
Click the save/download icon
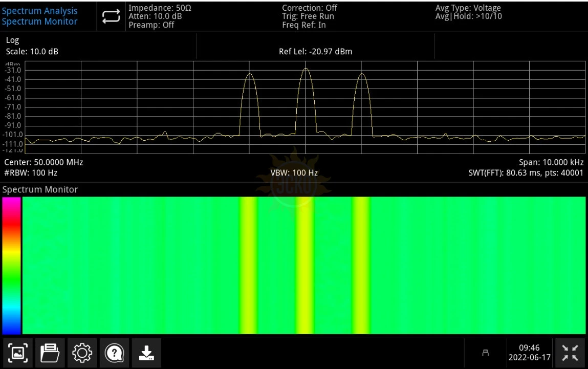pyautogui.click(x=146, y=353)
